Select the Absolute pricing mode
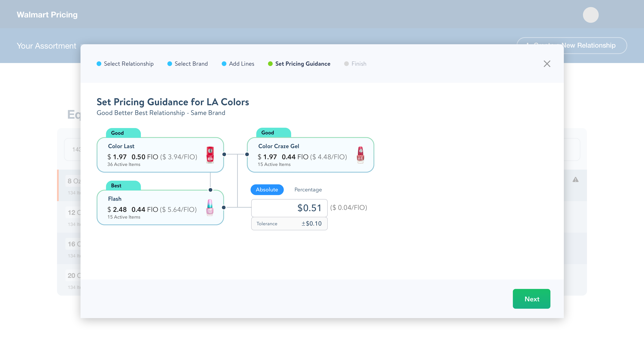 [x=267, y=190]
